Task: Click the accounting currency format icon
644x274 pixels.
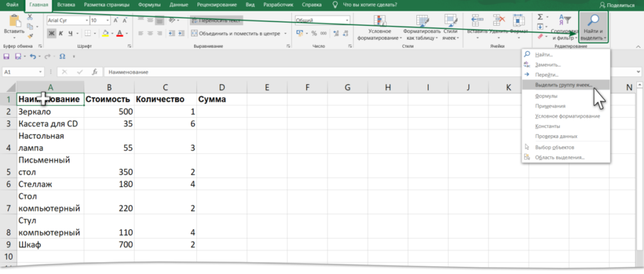Action: pyautogui.click(x=299, y=33)
